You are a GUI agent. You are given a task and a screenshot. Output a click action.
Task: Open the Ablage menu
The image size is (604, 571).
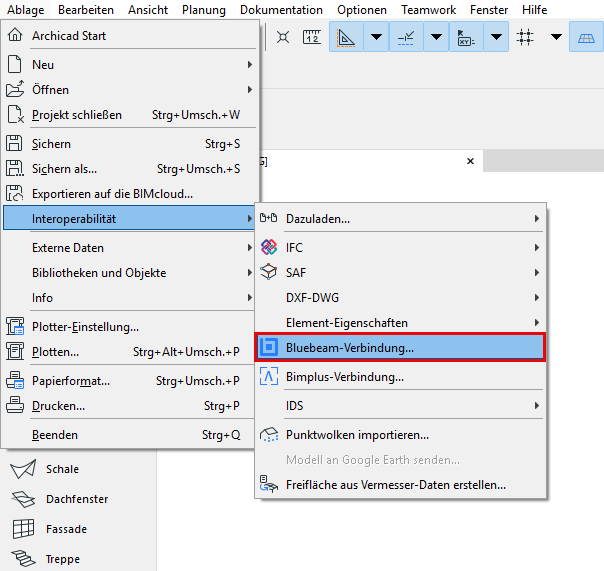26,10
